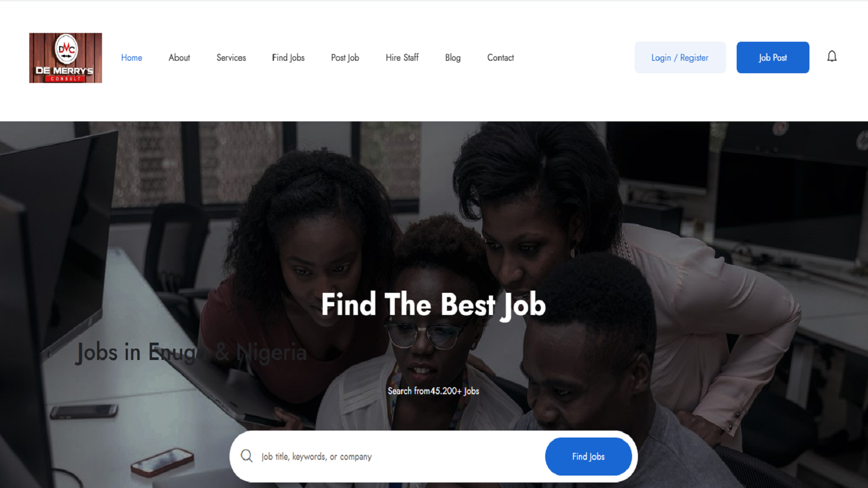Go to the Contact page
The height and width of the screenshot is (488, 868).
tap(500, 57)
